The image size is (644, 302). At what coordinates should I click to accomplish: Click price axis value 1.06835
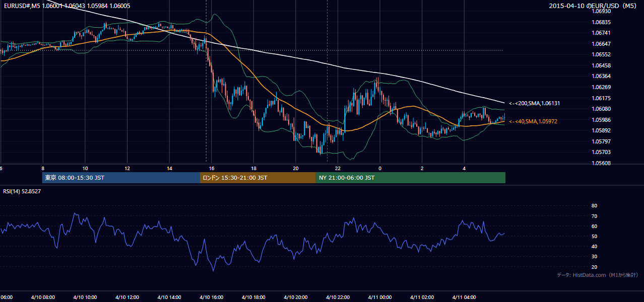coord(602,22)
